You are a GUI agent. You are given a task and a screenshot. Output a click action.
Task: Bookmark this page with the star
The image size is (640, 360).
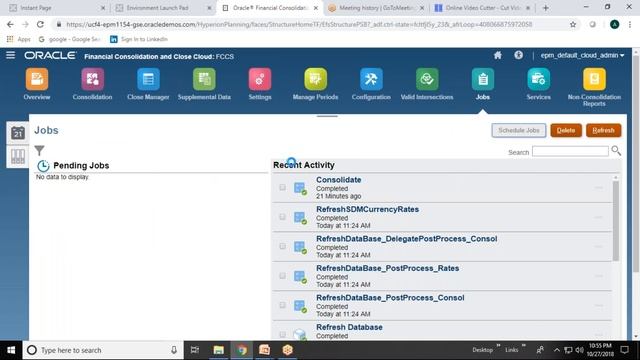pyautogui.click(x=573, y=24)
